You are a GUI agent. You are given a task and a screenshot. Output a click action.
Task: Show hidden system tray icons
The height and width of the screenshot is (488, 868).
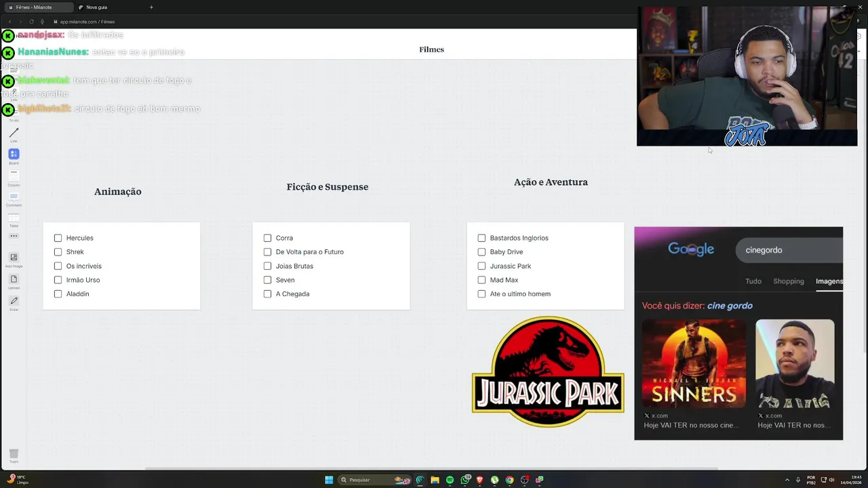click(788, 480)
